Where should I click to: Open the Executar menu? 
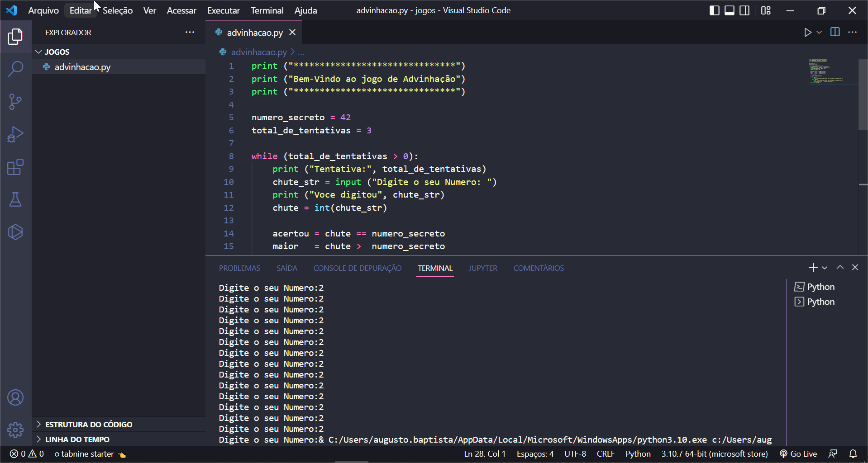(x=224, y=10)
